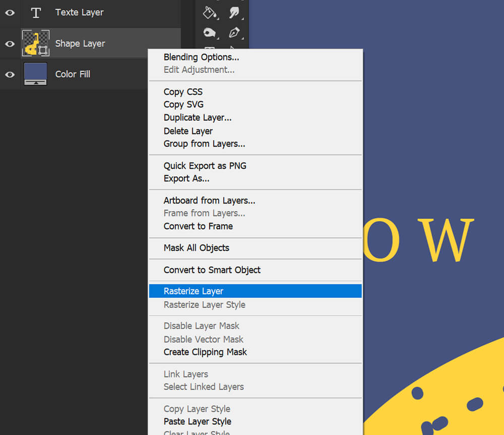The width and height of the screenshot is (504, 435).
Task: Choose Duplicate Layer from the context menu
Action: click(x=197, y=117)
